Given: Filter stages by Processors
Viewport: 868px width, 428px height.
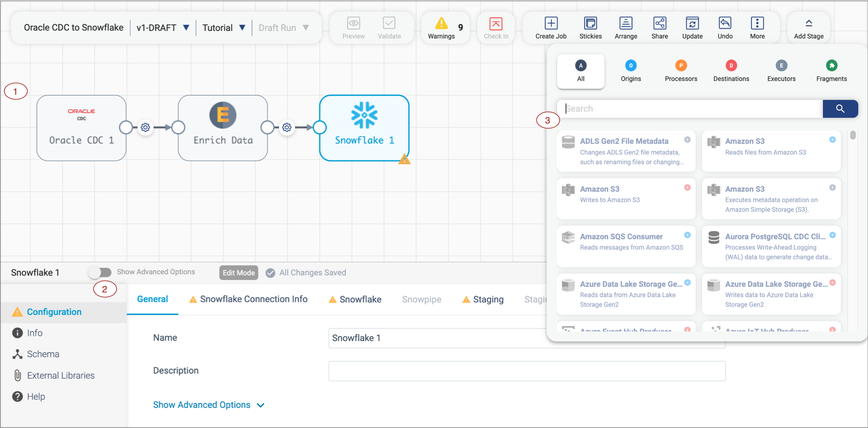Looking at the screenshot, I should tap(681, 71).
